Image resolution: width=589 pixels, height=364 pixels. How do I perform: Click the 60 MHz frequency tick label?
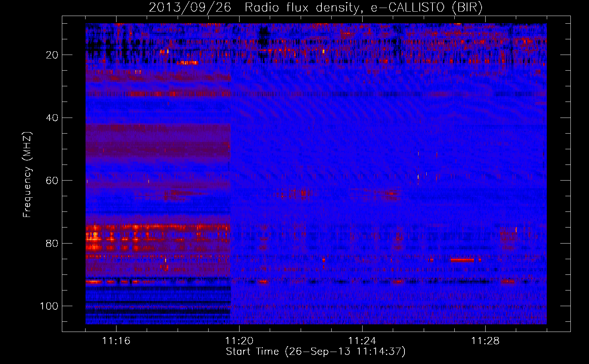coord(52,181)
